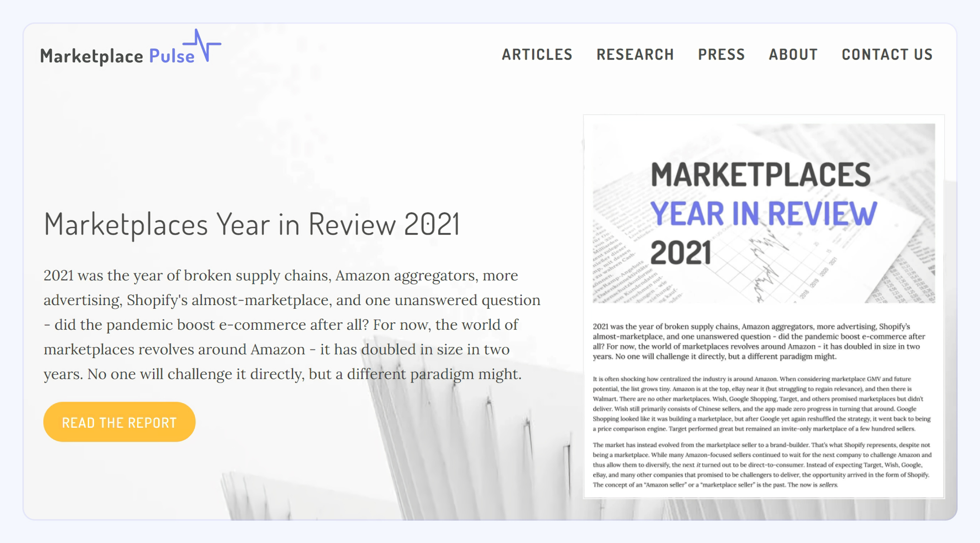Open the Year in Review report thumbnail
The height and width of the screenshot is (543, 980).
point(764,306)
